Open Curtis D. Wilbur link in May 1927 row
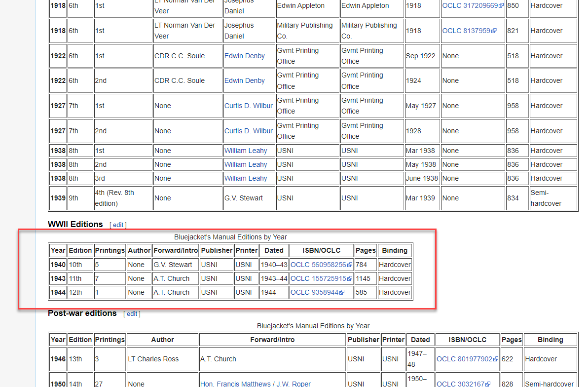 (249, 106)
